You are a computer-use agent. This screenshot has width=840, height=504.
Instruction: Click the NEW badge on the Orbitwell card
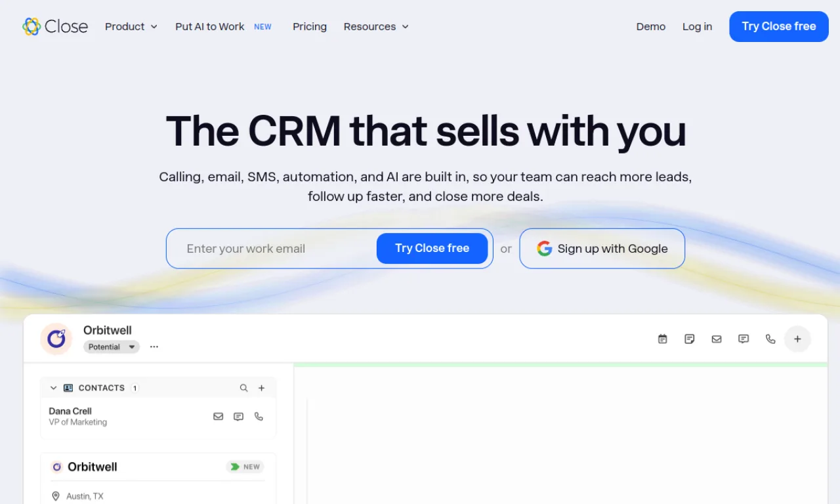(x=245, y=467)
